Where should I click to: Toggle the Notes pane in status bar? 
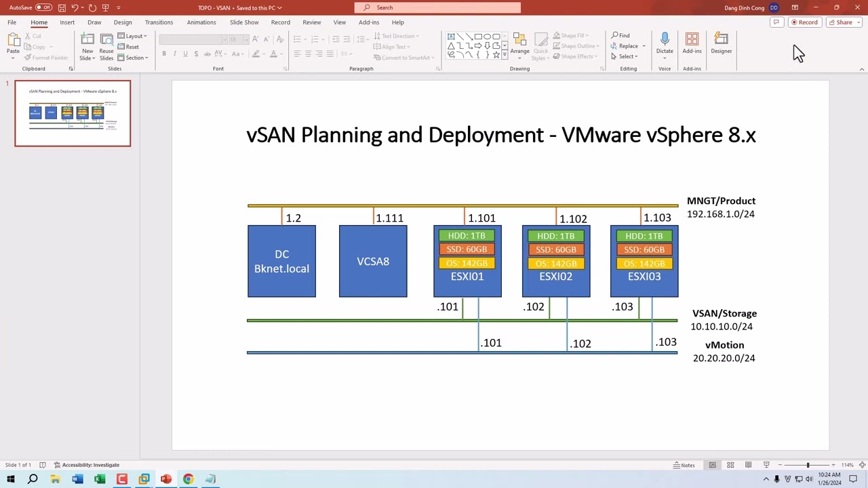point(684,465)
